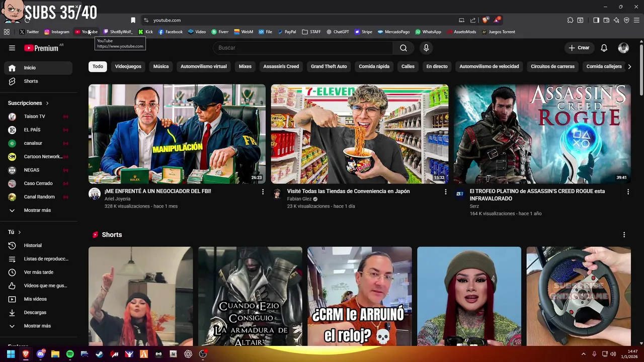Show hidden system tray icons
Viewport: 644px width, 362px height.
pos(584,354)
